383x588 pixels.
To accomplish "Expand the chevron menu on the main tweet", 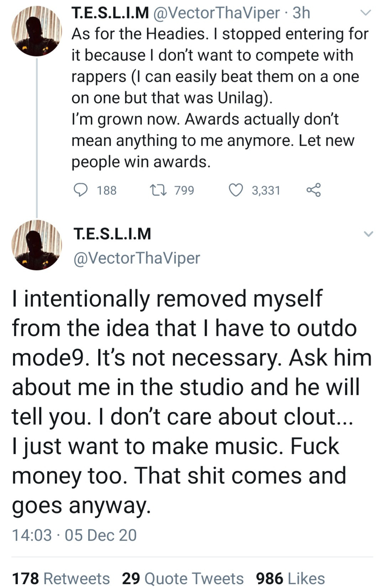I will tap(368, 234).
